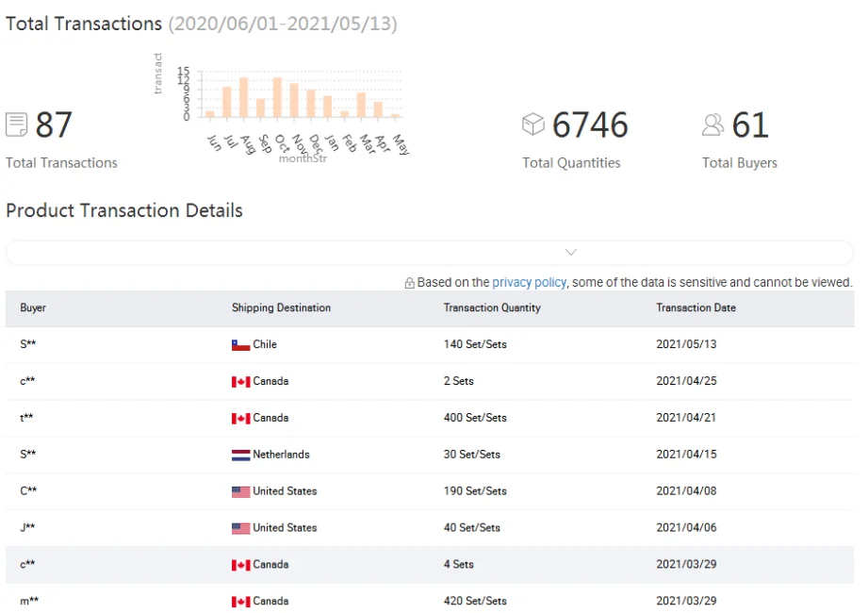Click the Transaction Quantity column header

pos(492,308)
